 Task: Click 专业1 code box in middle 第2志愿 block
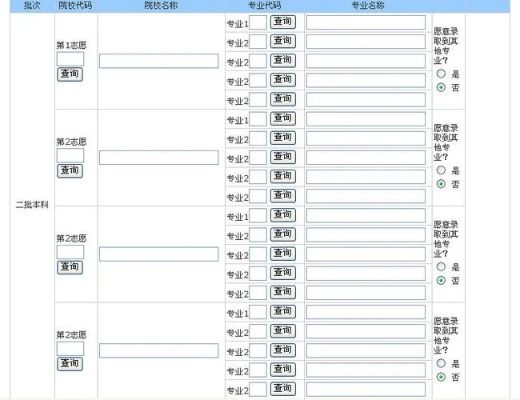coord(258,216)
